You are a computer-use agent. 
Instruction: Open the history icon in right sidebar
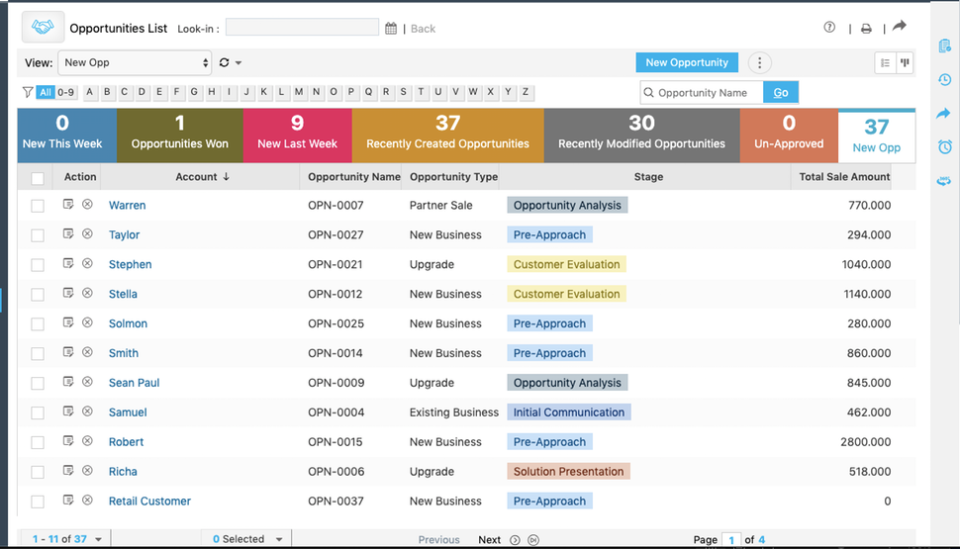pyautogui.click(x=944, y=80)
